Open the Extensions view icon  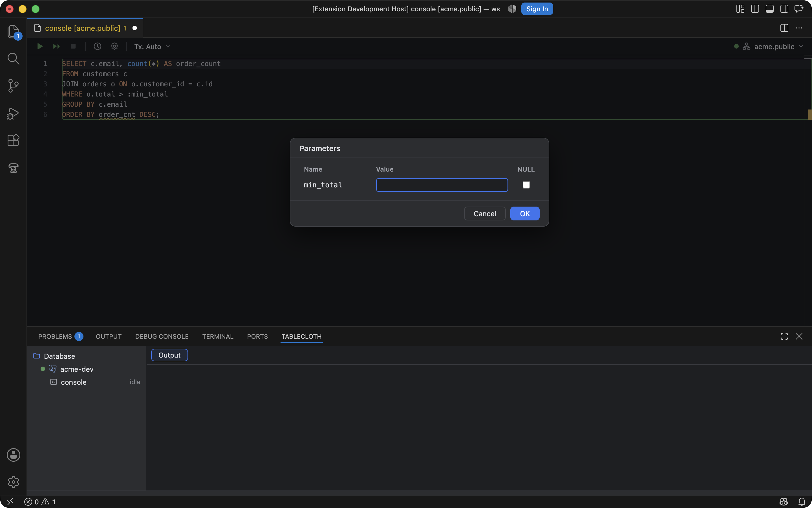click(14, 140)
